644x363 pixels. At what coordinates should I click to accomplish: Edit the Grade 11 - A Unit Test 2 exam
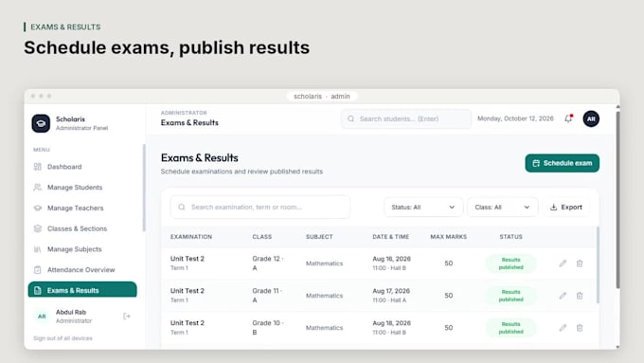563,296
